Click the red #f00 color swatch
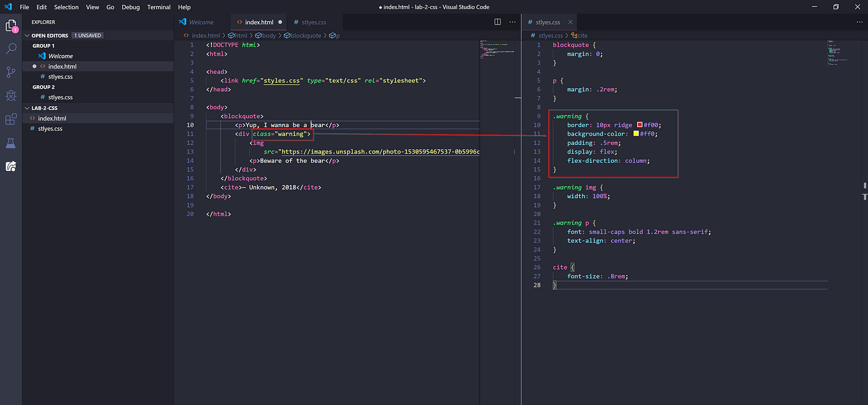 point(640,124)
